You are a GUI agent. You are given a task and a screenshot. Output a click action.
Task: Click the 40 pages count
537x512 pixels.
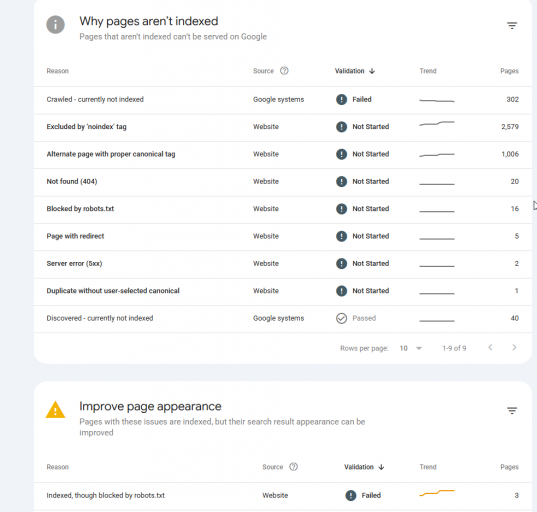click(514, 318)
